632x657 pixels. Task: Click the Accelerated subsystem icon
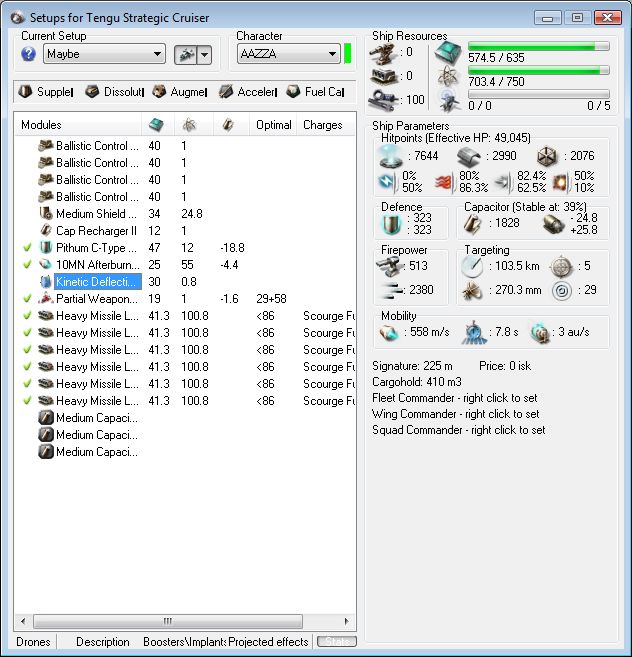click(x=226, y=91)
